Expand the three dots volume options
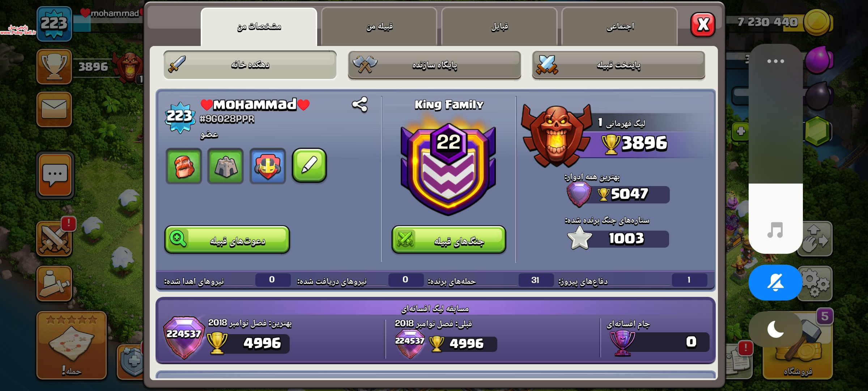 (776, 61)
